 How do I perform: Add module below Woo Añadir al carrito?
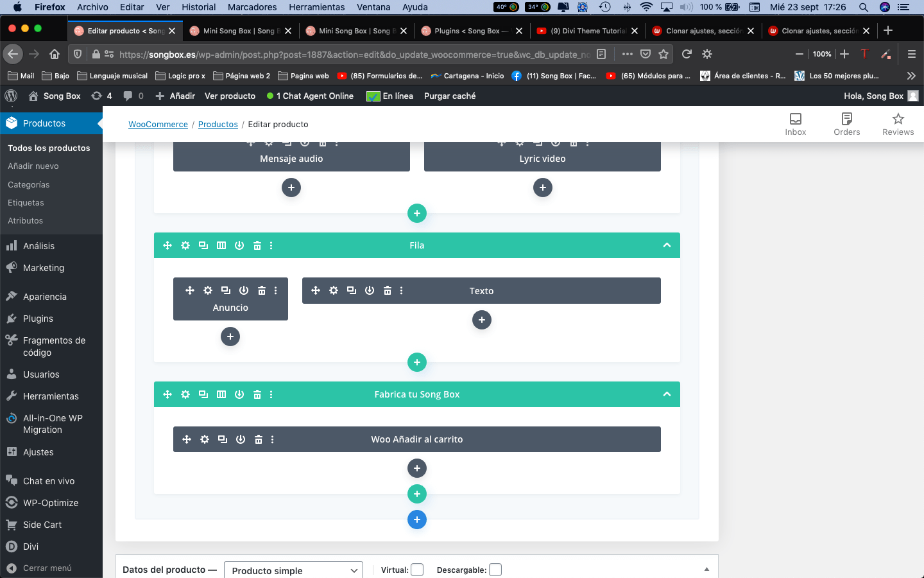(x=417, y=468)
